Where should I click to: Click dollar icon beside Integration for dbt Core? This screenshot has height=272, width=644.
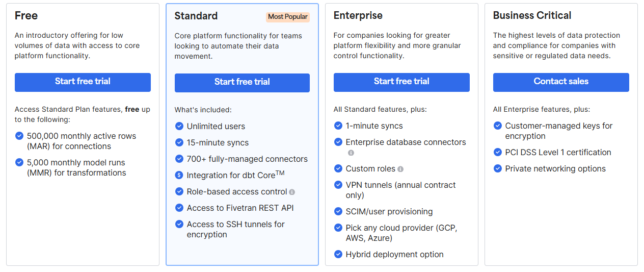click(179, 175)
